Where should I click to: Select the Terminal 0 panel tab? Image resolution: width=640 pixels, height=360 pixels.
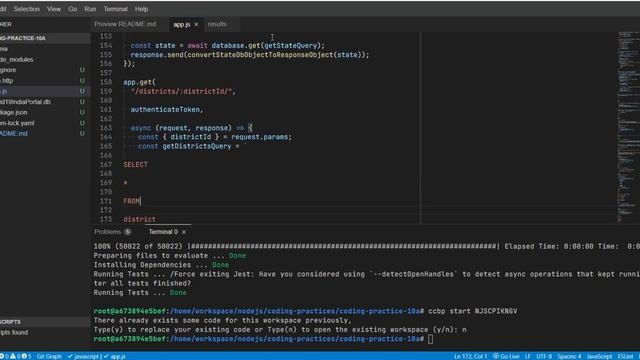click(163, 232)
